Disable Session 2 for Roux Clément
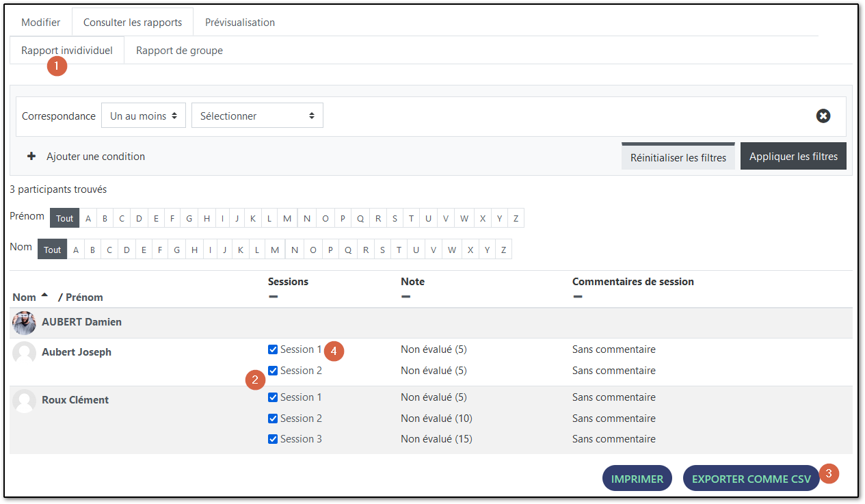This screenshot has height=504, width=865. coord(273,418)
